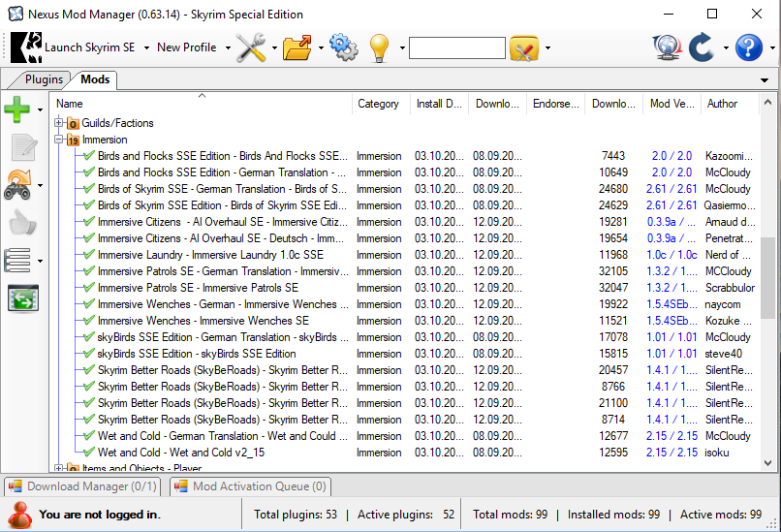Toggle checkmark for Wet and Cold v2_15
The height and width of the screenshot is (532, 781).
point(89,453)
